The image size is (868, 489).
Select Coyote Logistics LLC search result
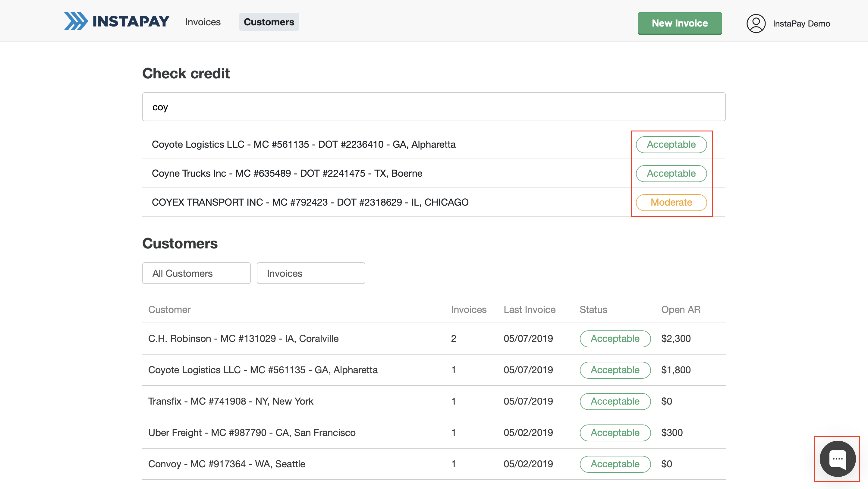click(434, 145)
